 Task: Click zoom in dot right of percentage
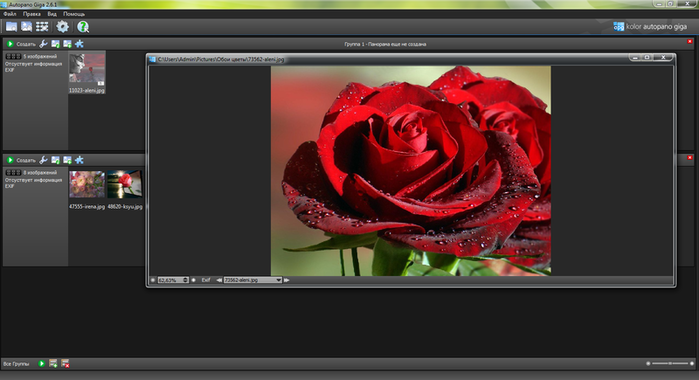[193, 280]
